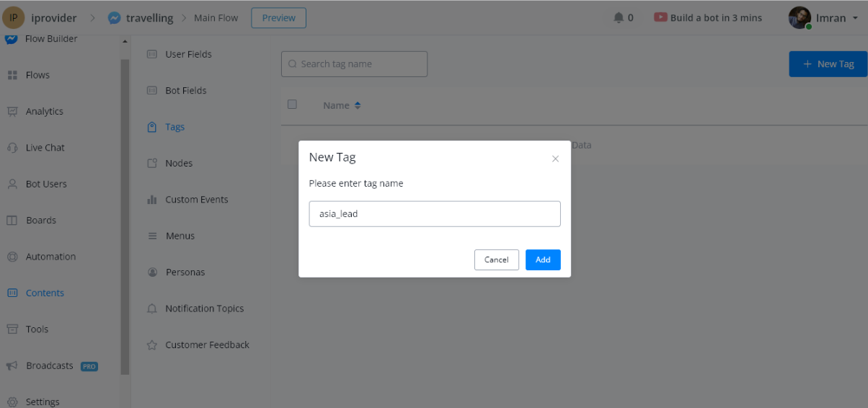
Task: Open the Nodes menu item
Action: (179, 164)
